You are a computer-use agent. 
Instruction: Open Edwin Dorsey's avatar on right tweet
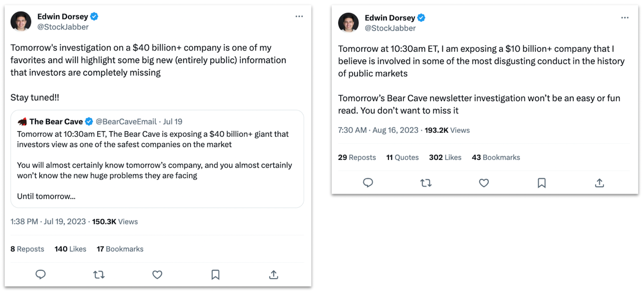point(348,23)
